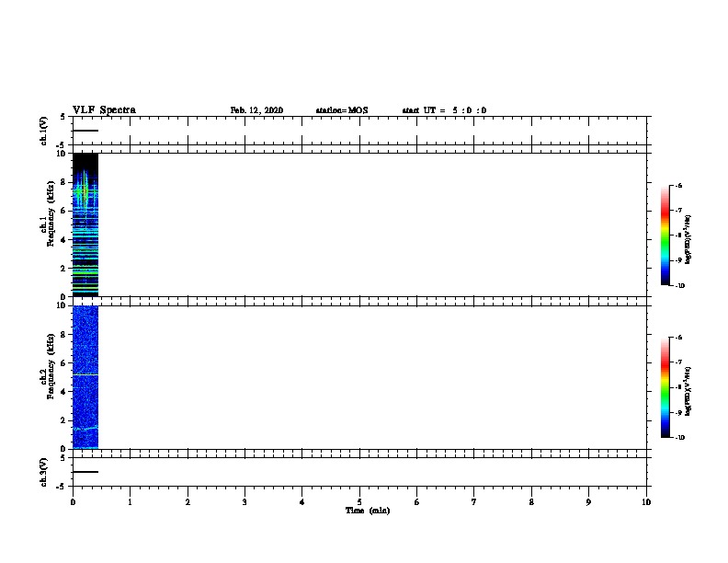This screenshot has height=563, width=728.
Task: Click the black trace in ch.1(V) panel
Action: click(x=85, y=131)
